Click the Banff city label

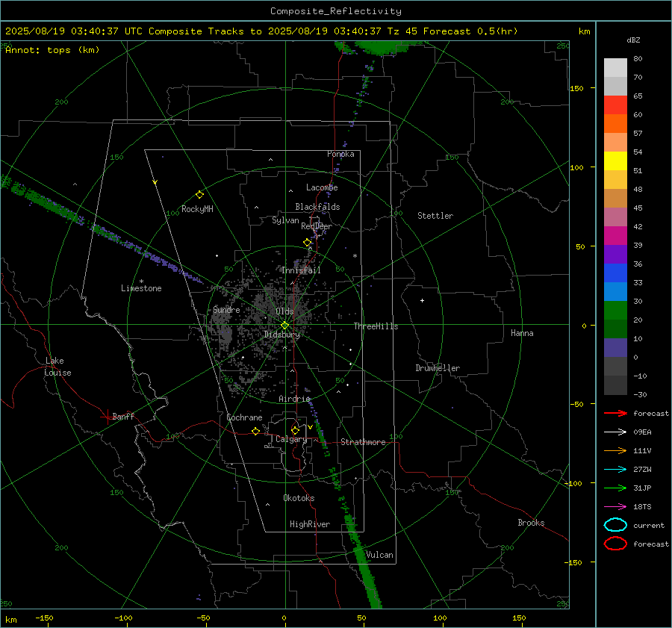click(123, 416)
